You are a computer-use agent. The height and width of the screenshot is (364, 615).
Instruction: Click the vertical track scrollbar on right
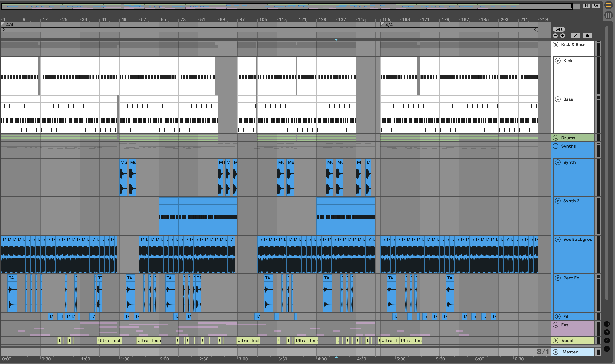tap(607, 163)
